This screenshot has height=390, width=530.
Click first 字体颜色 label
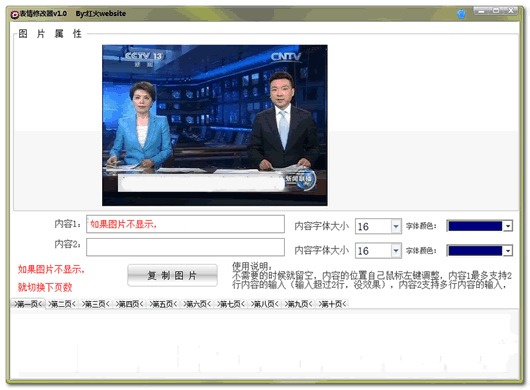click(421, 226)
